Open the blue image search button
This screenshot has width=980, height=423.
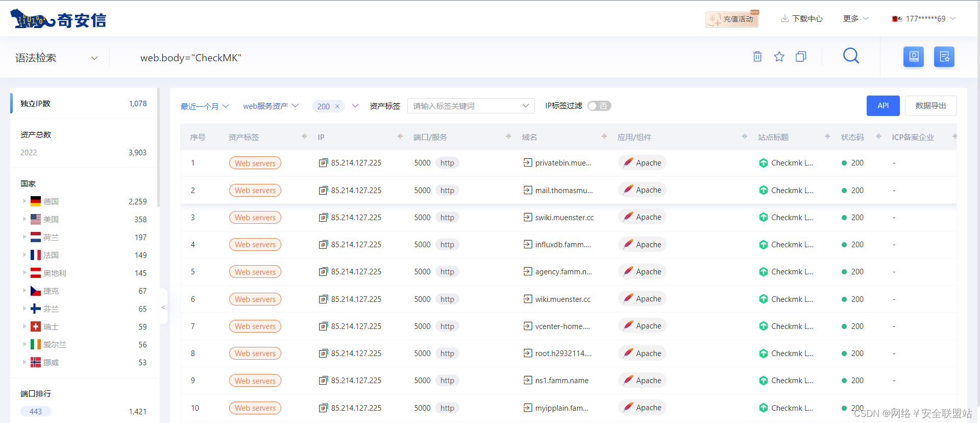click(914, 57)
